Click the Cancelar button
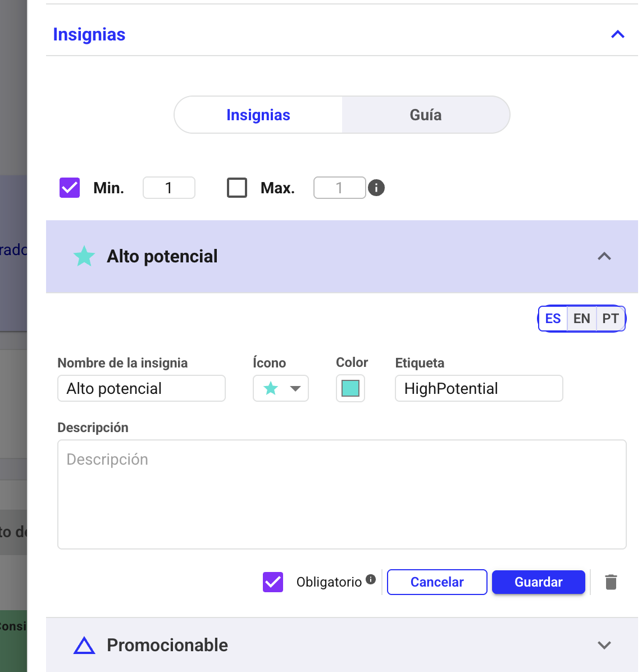The height and width of the screenshot is (672, 642). [437, 582]
